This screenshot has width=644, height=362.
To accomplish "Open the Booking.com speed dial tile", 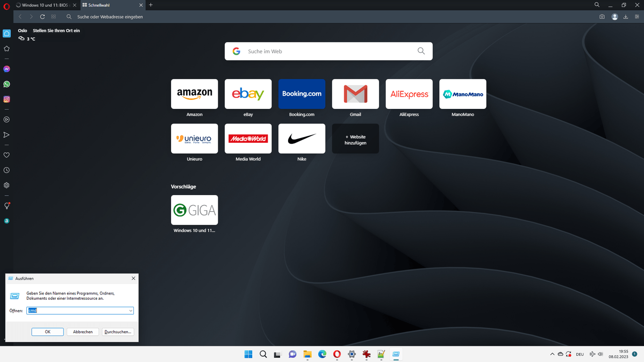I will (302, 94).
